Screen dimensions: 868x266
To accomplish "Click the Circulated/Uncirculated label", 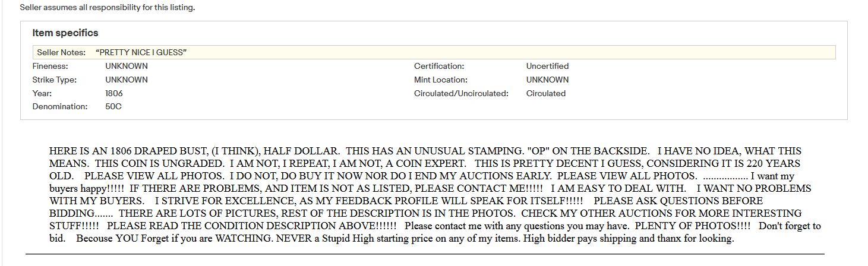I will click(461, 94).
